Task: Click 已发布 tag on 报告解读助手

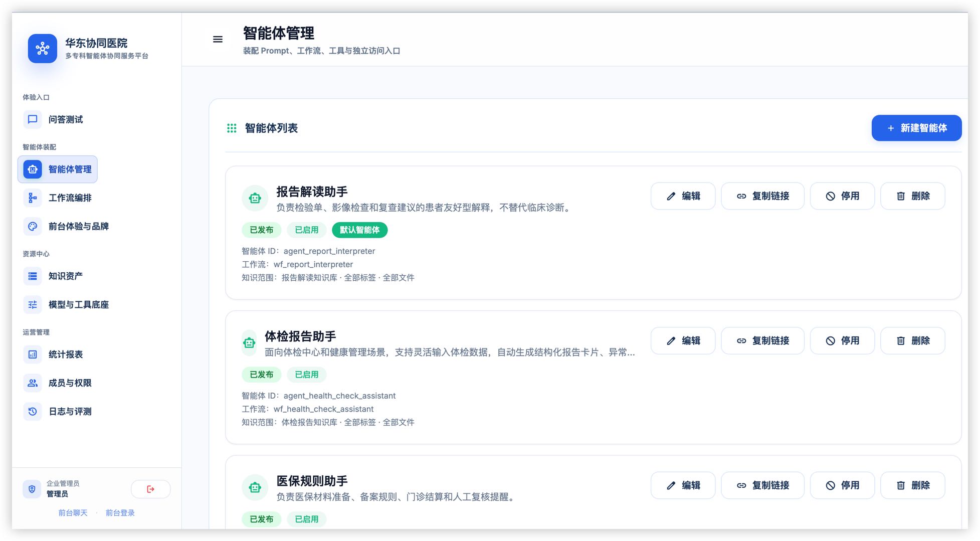Action: 262,230
